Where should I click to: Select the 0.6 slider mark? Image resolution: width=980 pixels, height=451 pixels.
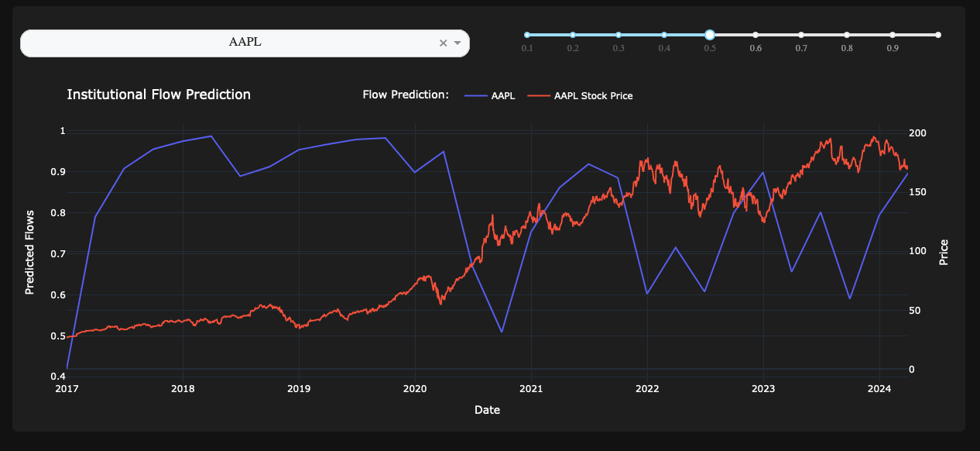[756, 35]
